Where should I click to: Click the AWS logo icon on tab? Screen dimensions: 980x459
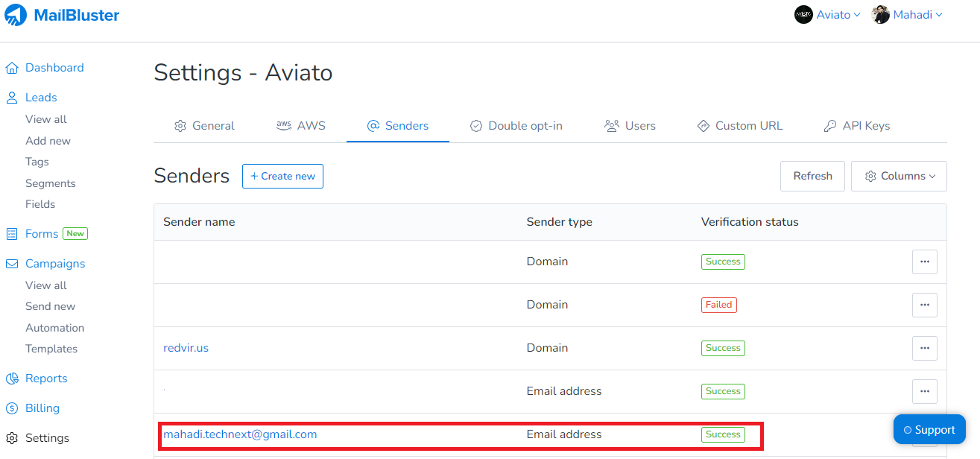pos(284,126)
